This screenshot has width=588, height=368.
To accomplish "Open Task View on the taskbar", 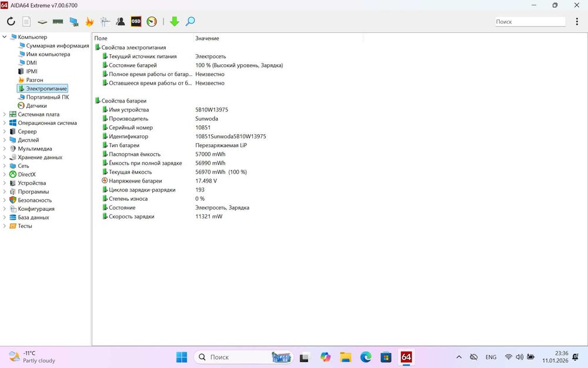I will [x=304, y=357].
